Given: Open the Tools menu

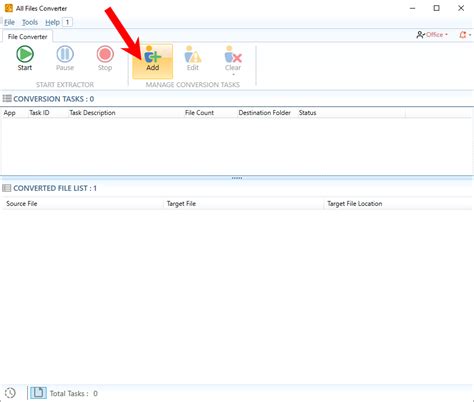Looking at the screenshot, I should 30,22.
